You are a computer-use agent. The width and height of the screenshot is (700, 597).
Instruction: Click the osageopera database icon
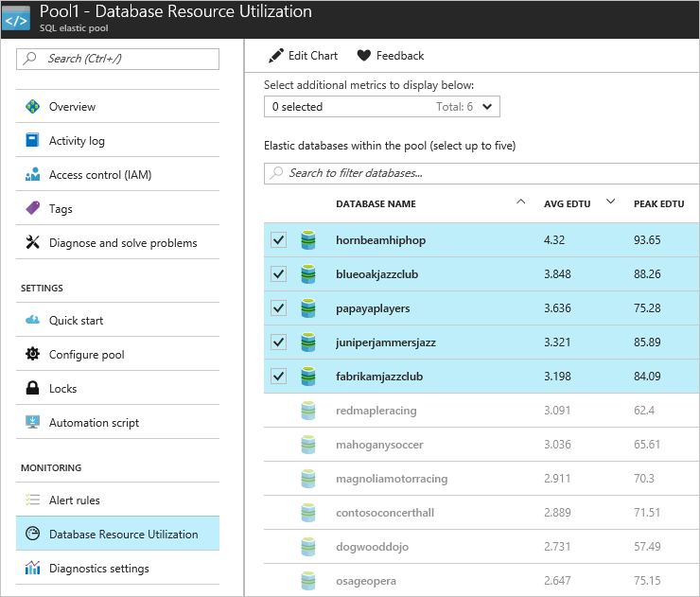click(x=308, y=581)
